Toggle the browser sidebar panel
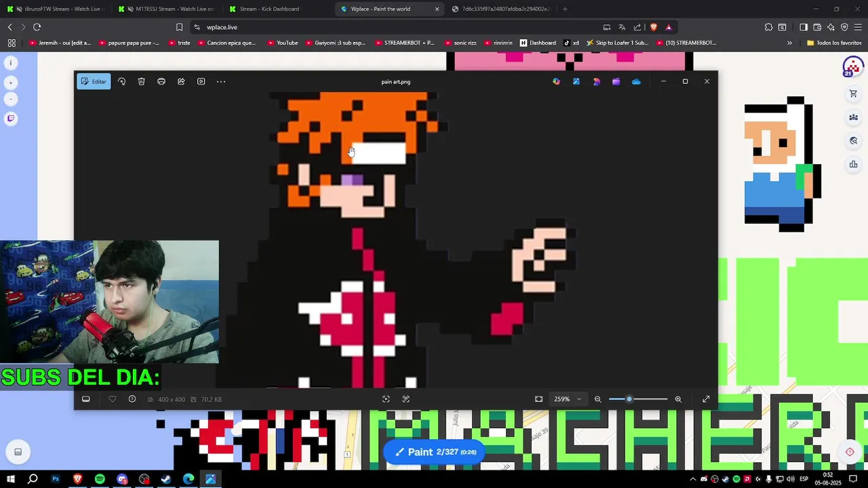Screen dimensions: 868x488 (x=803, y=27)
